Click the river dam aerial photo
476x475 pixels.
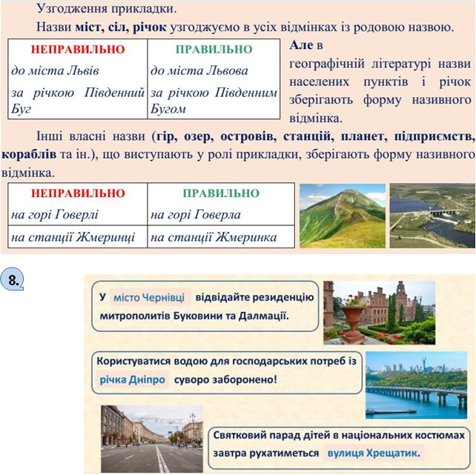[432, 216]
